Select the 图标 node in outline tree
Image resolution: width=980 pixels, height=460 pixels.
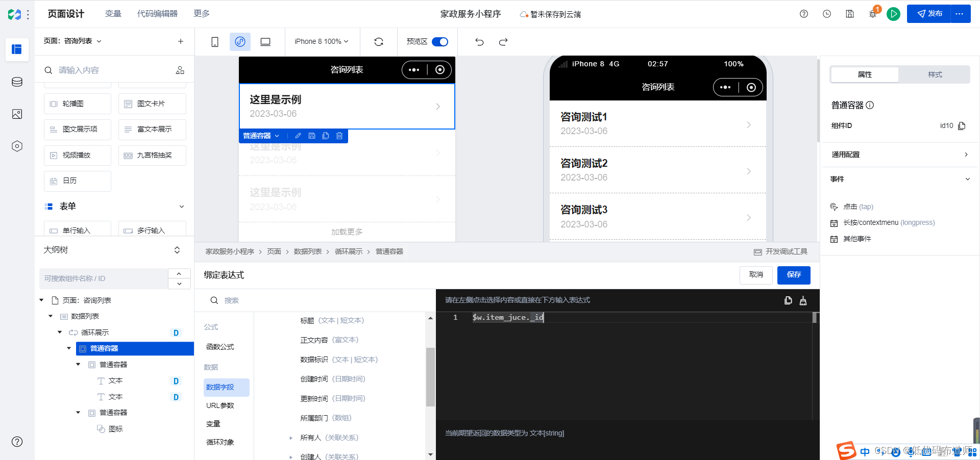click(x=116, y=429)
